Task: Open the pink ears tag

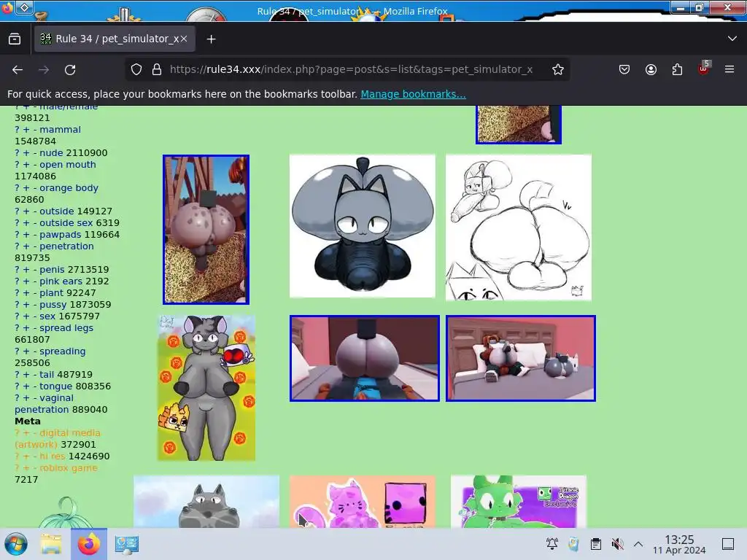Action: 61,281
